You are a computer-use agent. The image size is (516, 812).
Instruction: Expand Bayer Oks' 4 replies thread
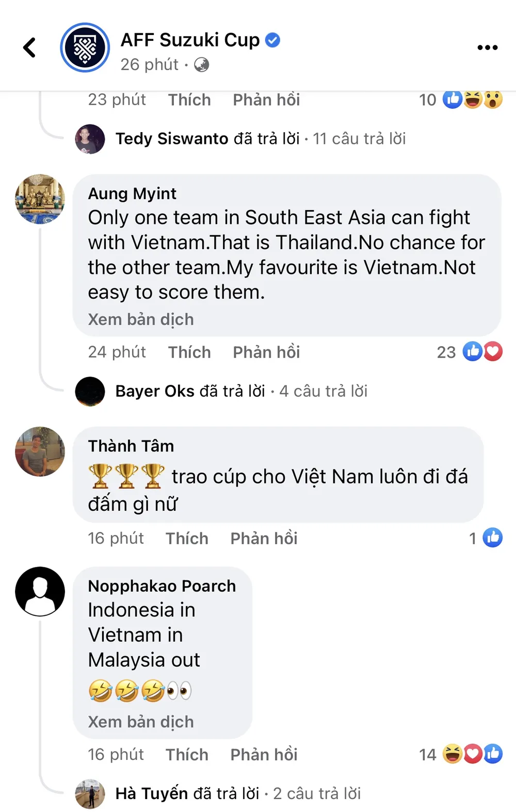[x=241, y=391]
